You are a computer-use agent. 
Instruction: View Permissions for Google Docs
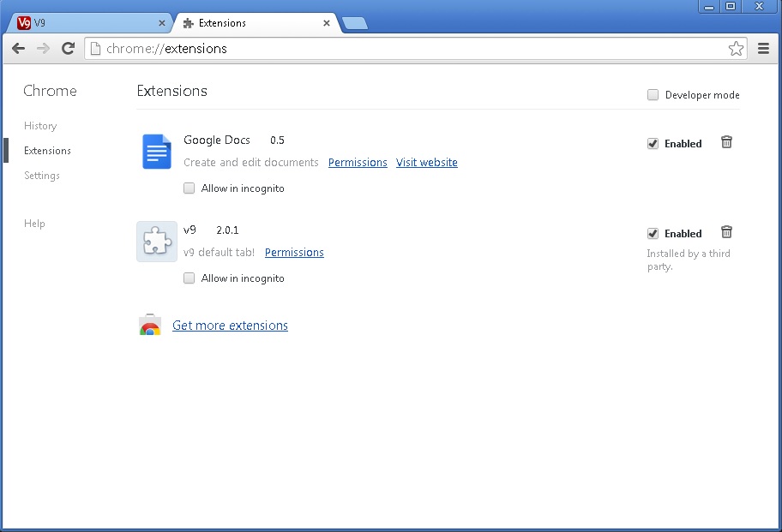pos(358,162)
